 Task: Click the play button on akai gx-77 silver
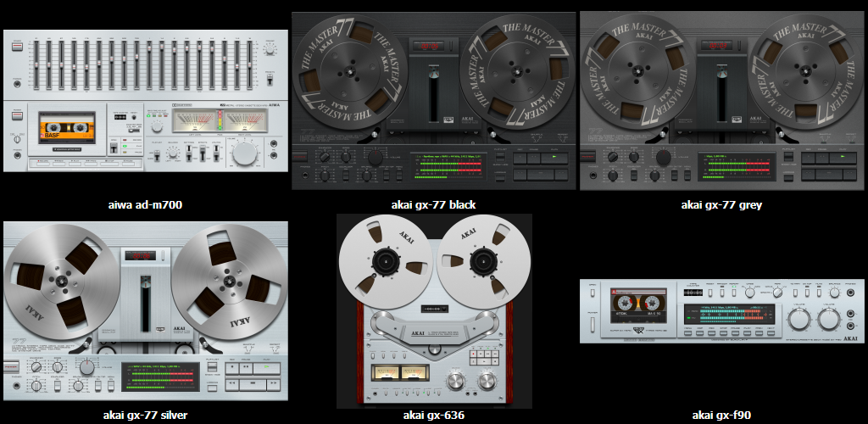point(267,369)
